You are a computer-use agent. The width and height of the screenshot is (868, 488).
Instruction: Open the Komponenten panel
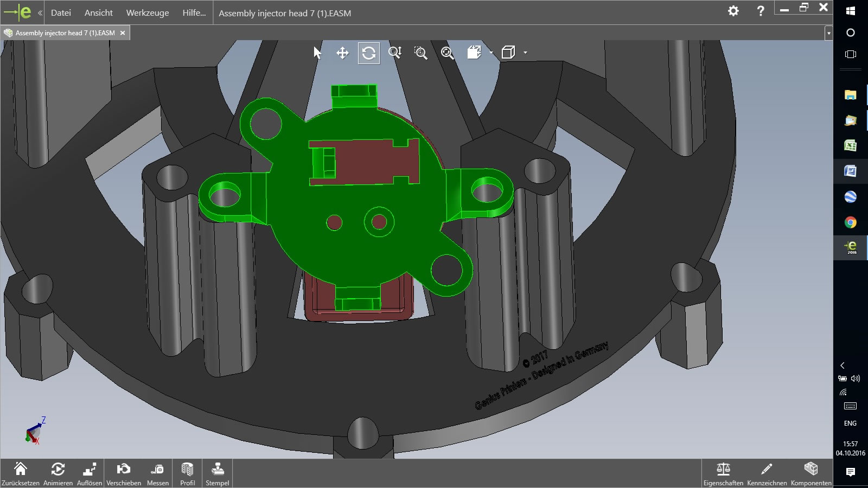811,473
